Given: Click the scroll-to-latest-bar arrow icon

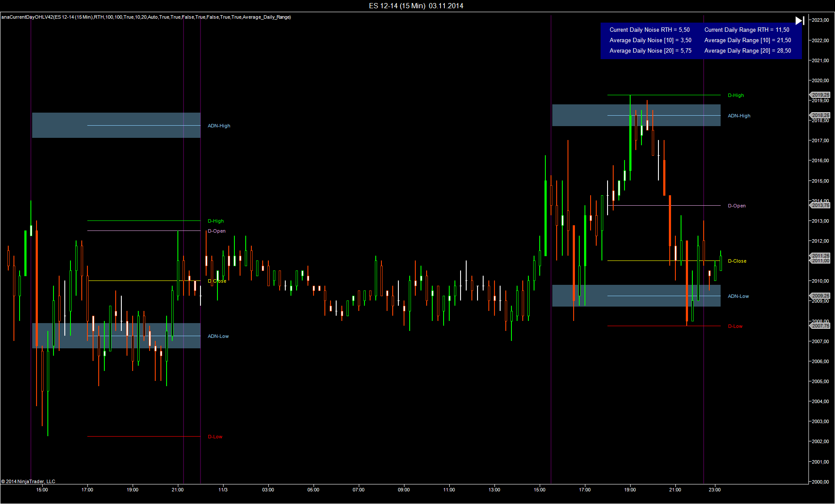Looking at the screenshot, I should pyautogui.click(x=799, y=21).
